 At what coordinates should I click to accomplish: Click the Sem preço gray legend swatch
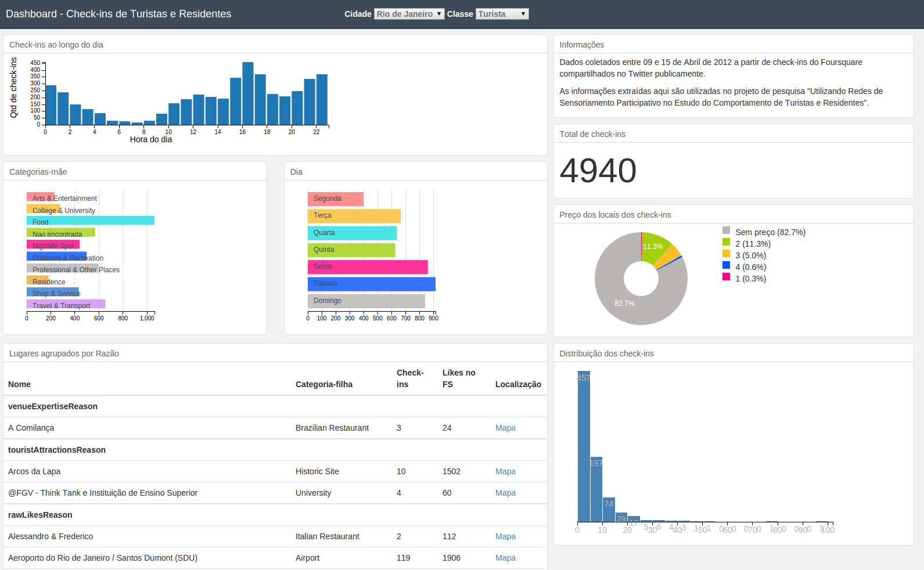(x=726, y=230)
